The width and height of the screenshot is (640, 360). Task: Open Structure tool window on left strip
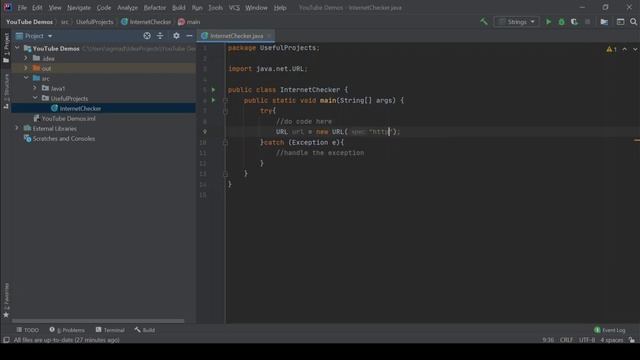click(6, 91)
